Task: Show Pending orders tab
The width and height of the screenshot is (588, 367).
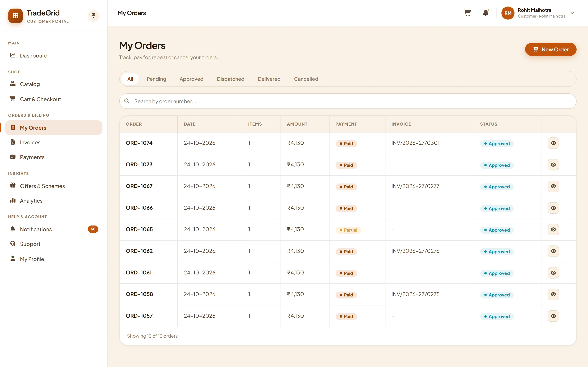Action: 156,79
